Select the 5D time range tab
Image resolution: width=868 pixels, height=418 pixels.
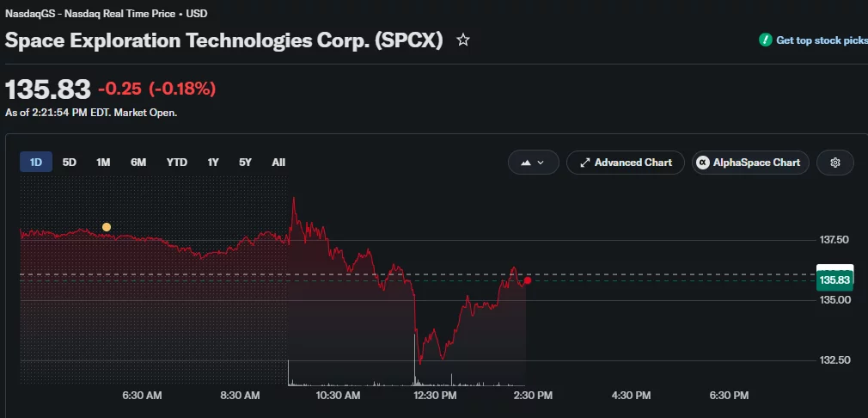pos(70,163)
